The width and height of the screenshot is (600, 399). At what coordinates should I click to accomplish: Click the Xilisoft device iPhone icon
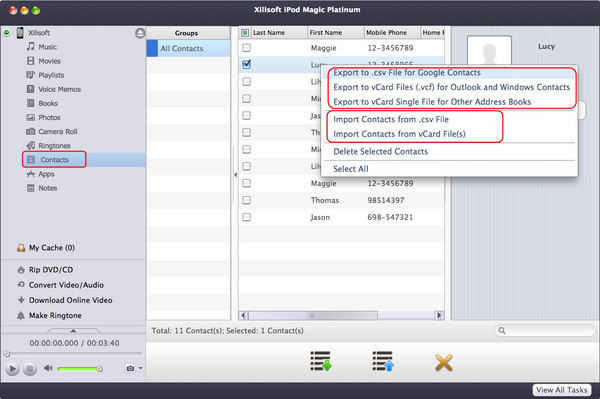click(20, 33)
